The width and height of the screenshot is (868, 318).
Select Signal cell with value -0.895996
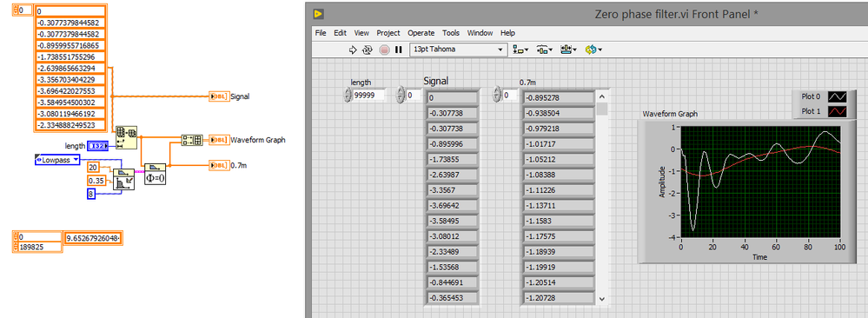[x=453, y=144]
